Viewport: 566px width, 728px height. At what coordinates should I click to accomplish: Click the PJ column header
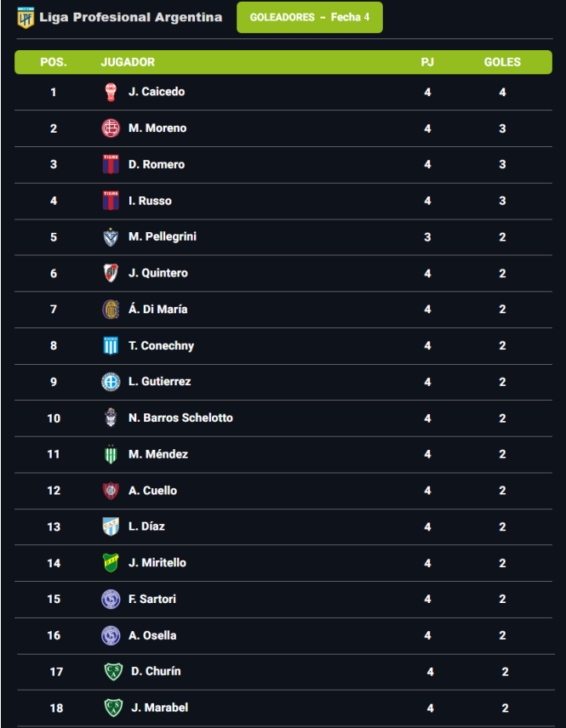pos(427,62)
